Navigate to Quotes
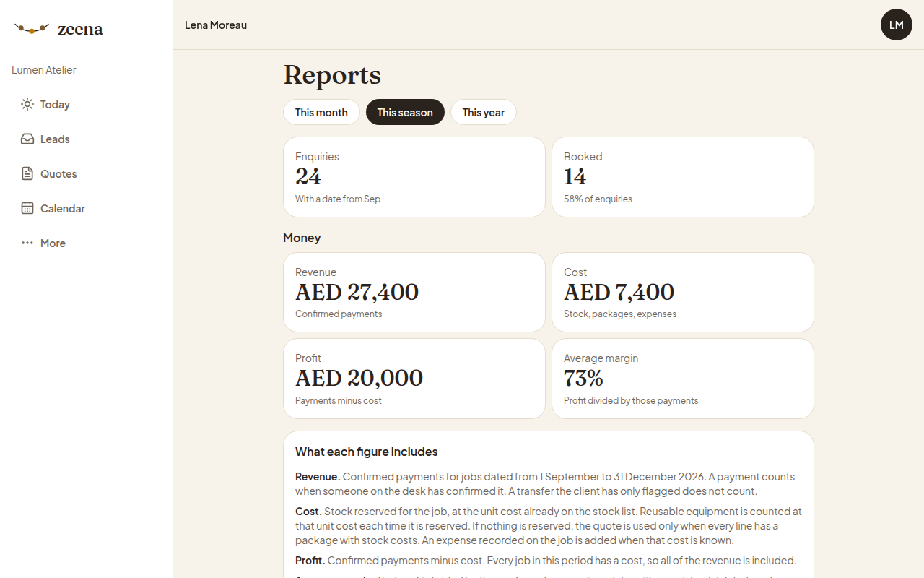 pos(87,173)
